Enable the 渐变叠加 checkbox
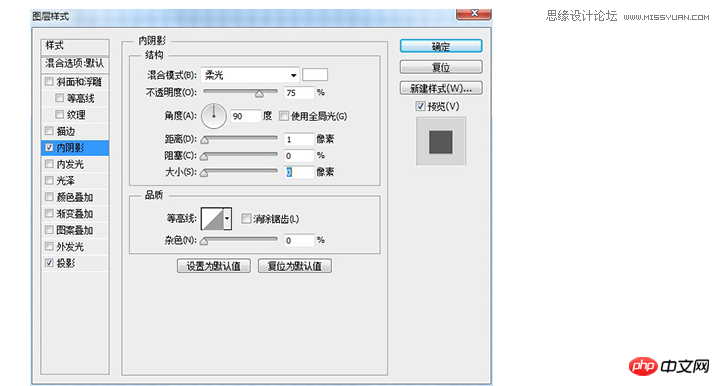The image size is (720, 386). point(49,213)
